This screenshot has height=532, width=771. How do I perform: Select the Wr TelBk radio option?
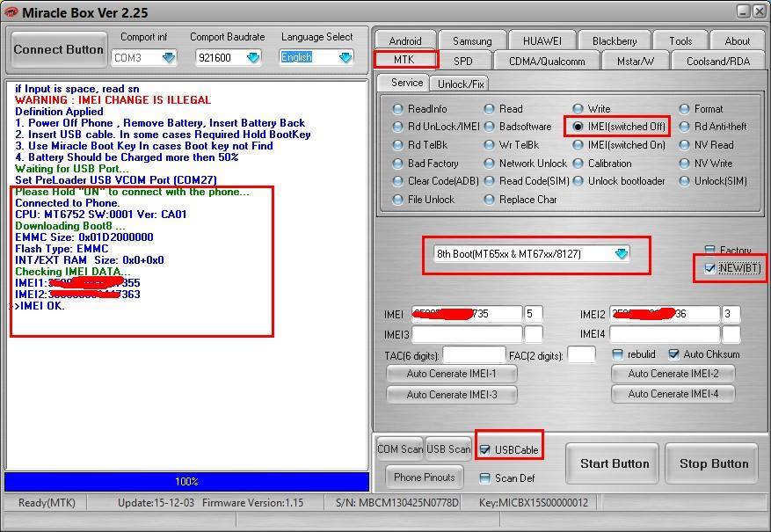512,145
